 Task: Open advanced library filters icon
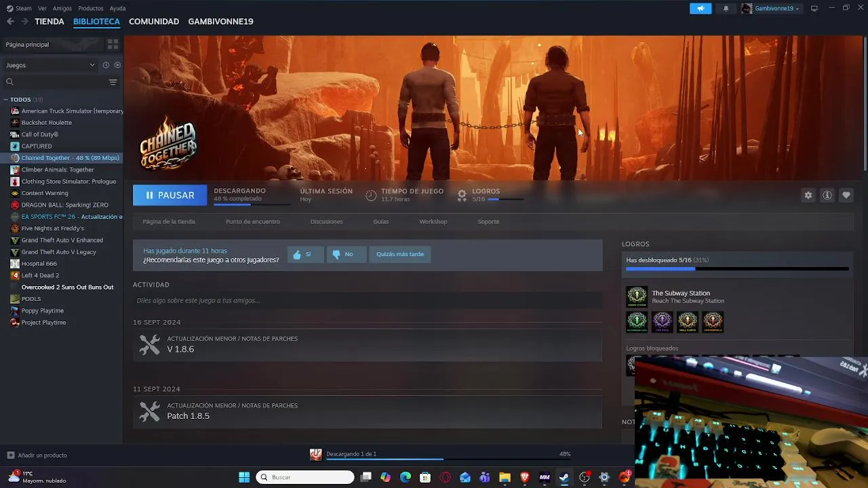(113, 82)
